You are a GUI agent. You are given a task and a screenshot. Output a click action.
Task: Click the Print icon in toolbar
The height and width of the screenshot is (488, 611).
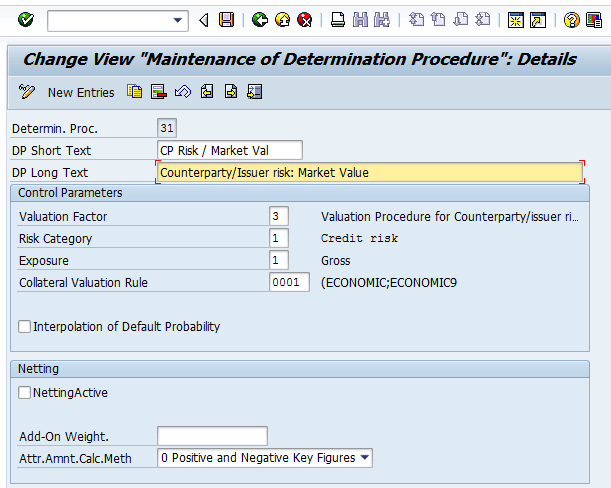tap(338, 19)
